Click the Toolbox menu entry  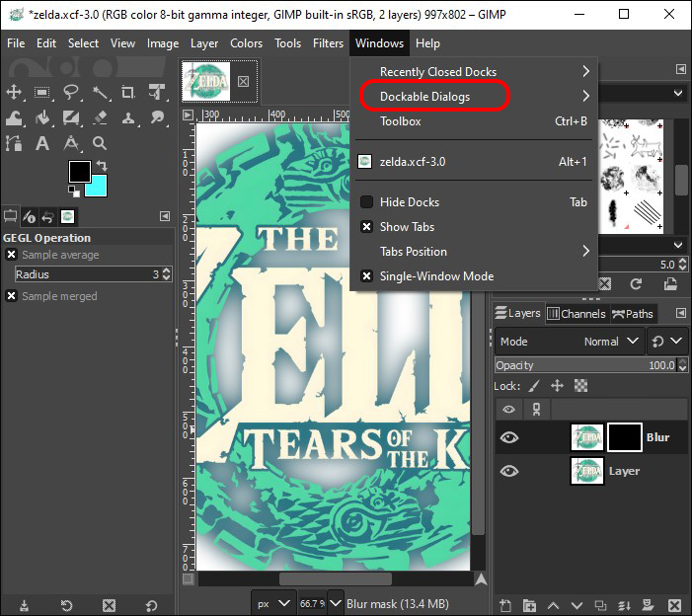click(401, 121)
